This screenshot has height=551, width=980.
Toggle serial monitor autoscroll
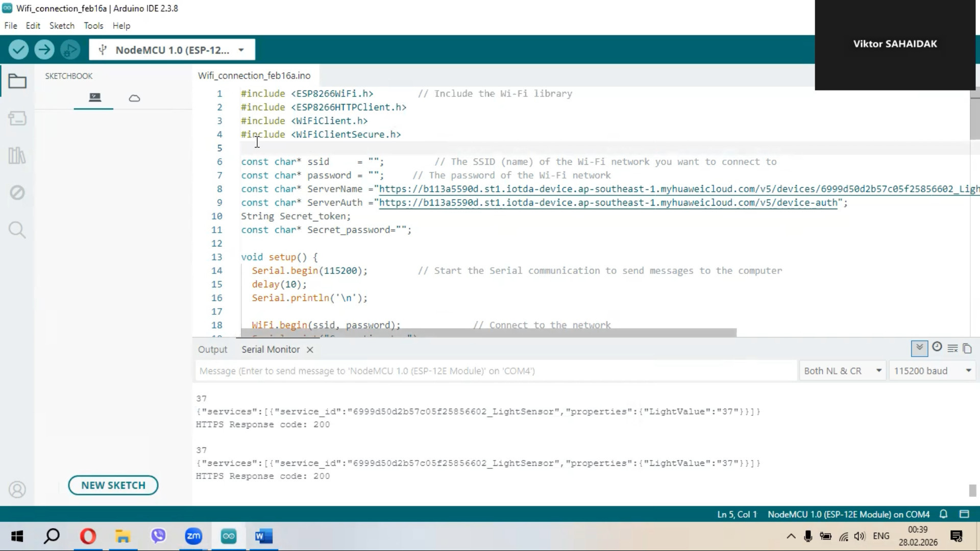919,348
